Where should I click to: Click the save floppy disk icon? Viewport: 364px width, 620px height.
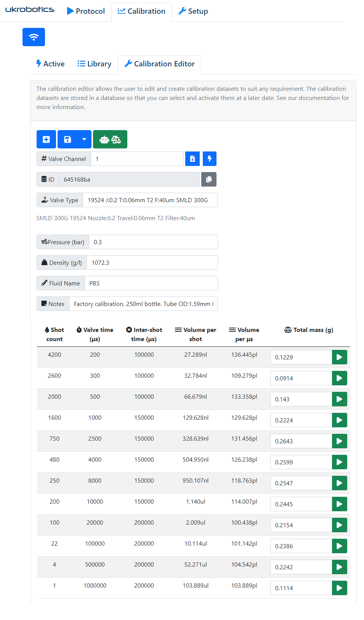coord(67,139)
